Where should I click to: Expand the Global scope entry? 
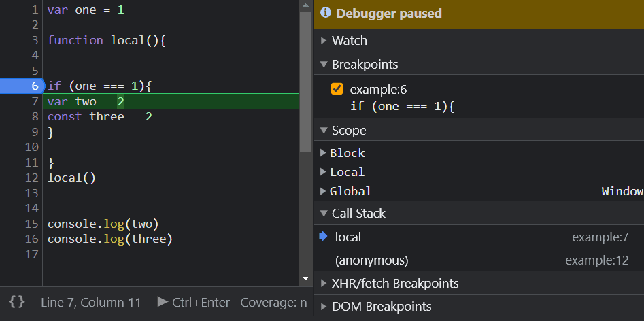[324, 191]
